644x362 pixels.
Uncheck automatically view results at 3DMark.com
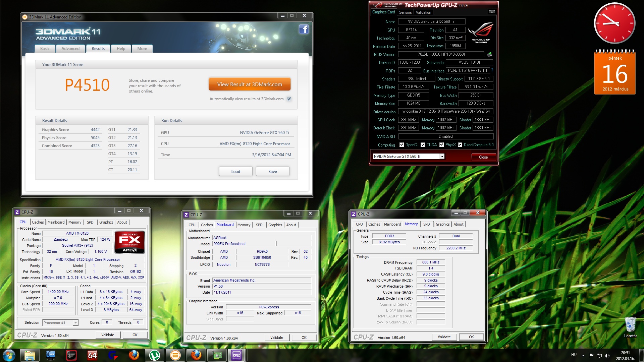[x=289, y=99]
